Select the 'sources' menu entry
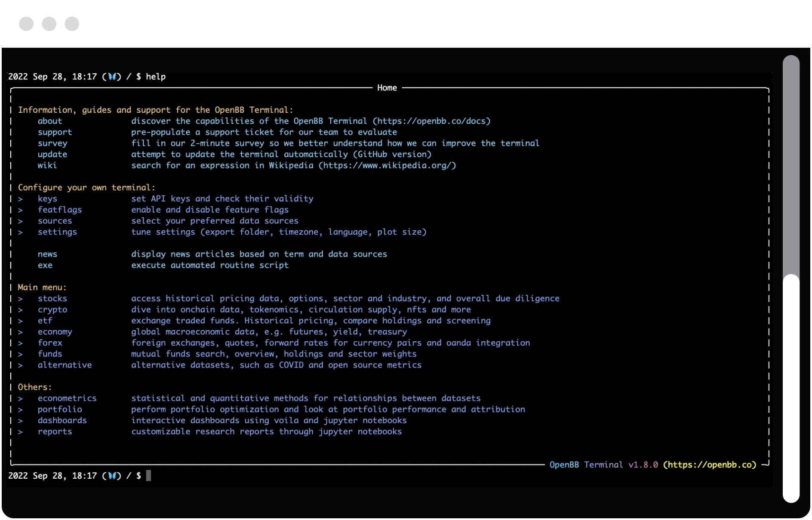This screenshot has height=520, width=812. [55, 221]
